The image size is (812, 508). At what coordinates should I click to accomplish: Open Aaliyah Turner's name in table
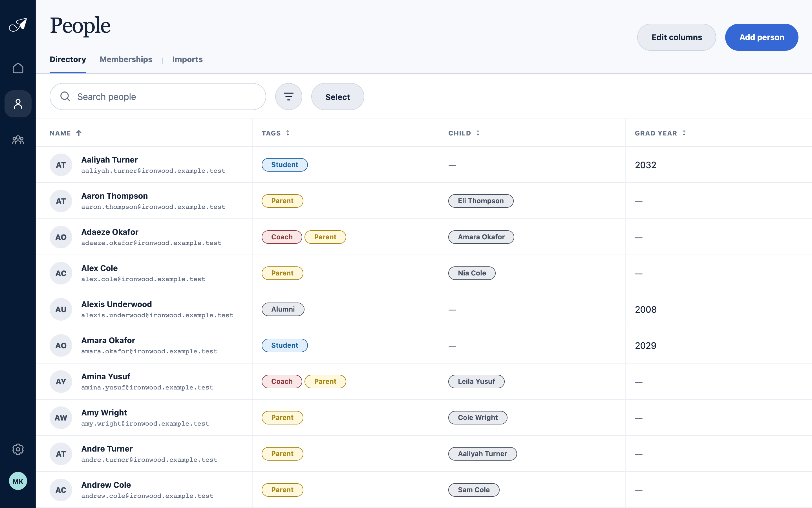pos(109,159)
